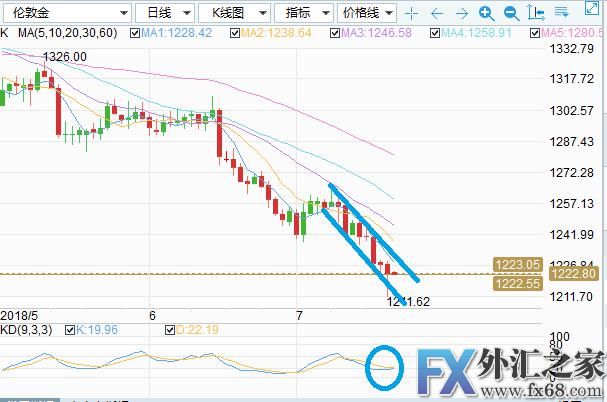Expand chart to fullscreen with corner icon
607x402 pixels.
coord(592,8)
